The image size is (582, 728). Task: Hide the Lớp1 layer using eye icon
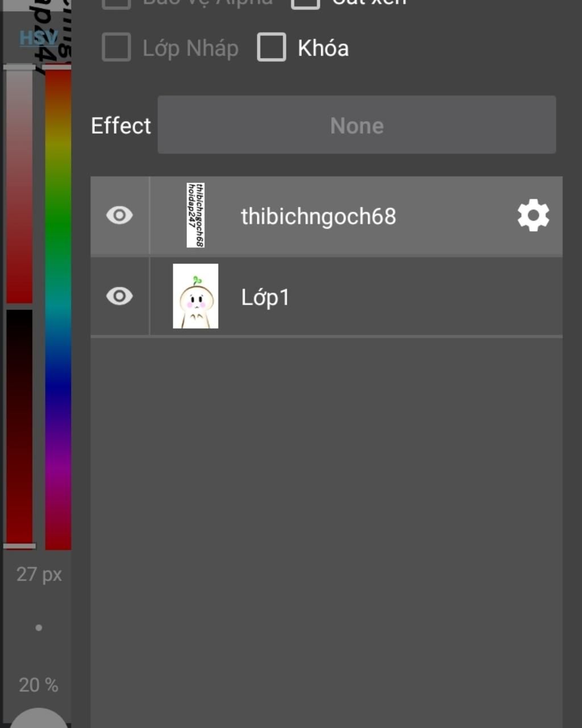[119, 296]
